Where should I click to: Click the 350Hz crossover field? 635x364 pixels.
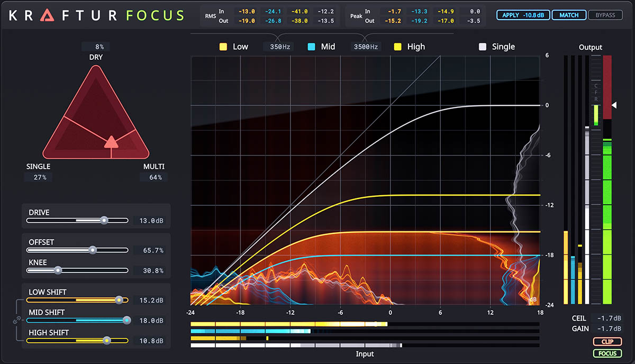point(279,47)
